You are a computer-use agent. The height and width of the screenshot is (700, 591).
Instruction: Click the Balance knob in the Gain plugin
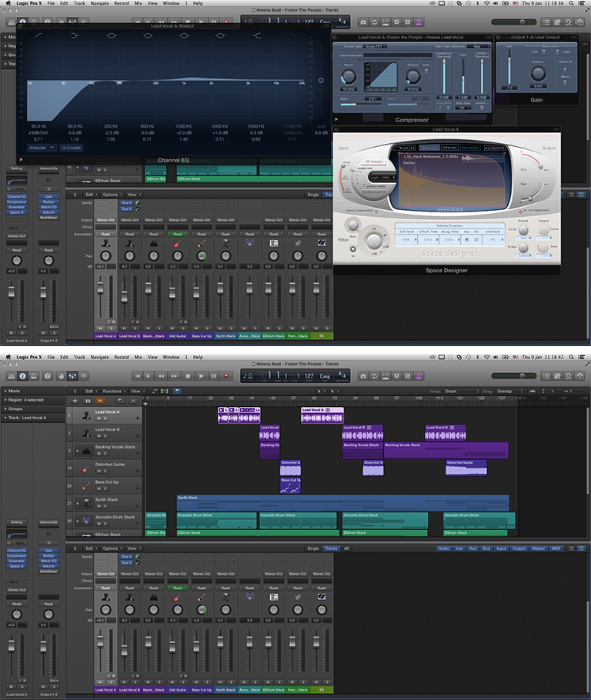[538, 74]
